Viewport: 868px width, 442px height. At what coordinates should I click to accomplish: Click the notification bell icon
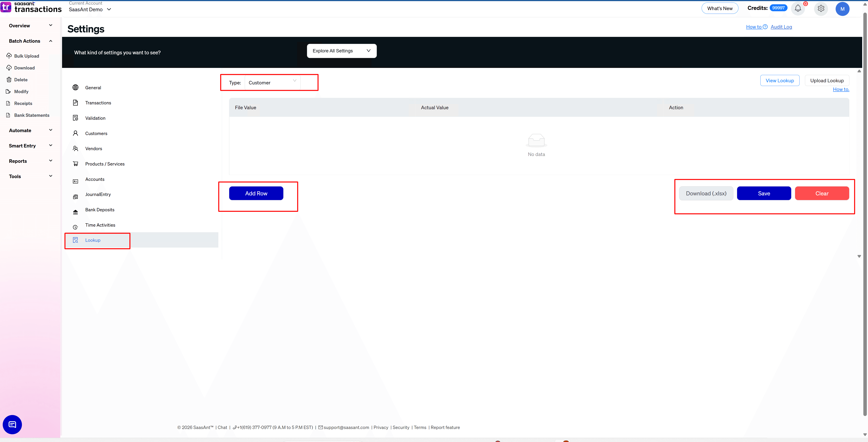pyautogui.click(x=798, y=9)
